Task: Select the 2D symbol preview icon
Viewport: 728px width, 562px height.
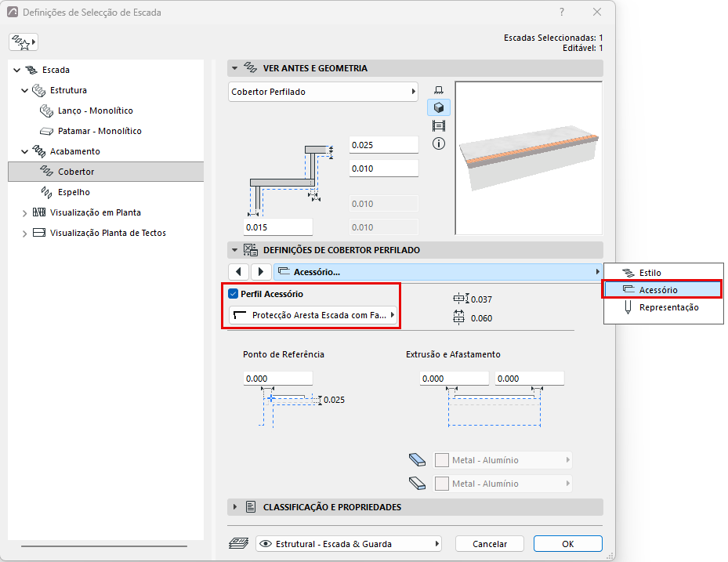Action: [x=438, y=90]
